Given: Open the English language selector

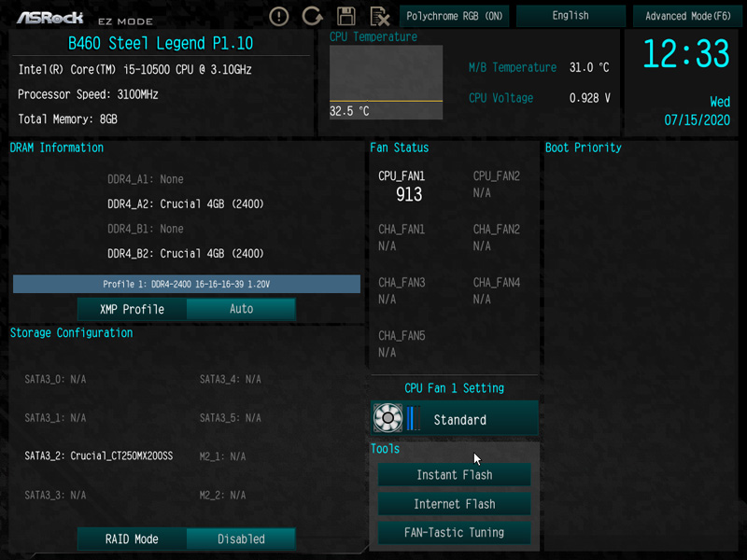Looking at the screenshot, I should (x=571, y=16).
